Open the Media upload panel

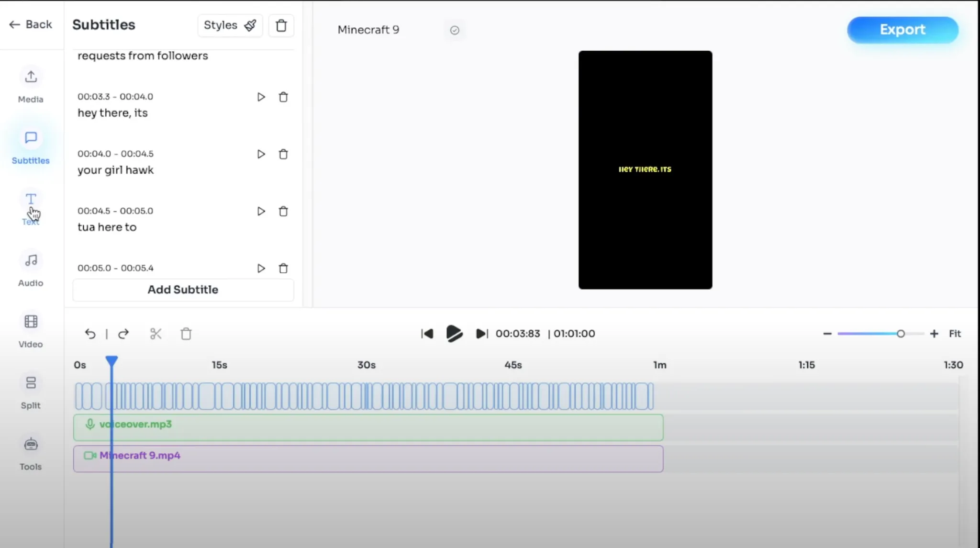31,85
